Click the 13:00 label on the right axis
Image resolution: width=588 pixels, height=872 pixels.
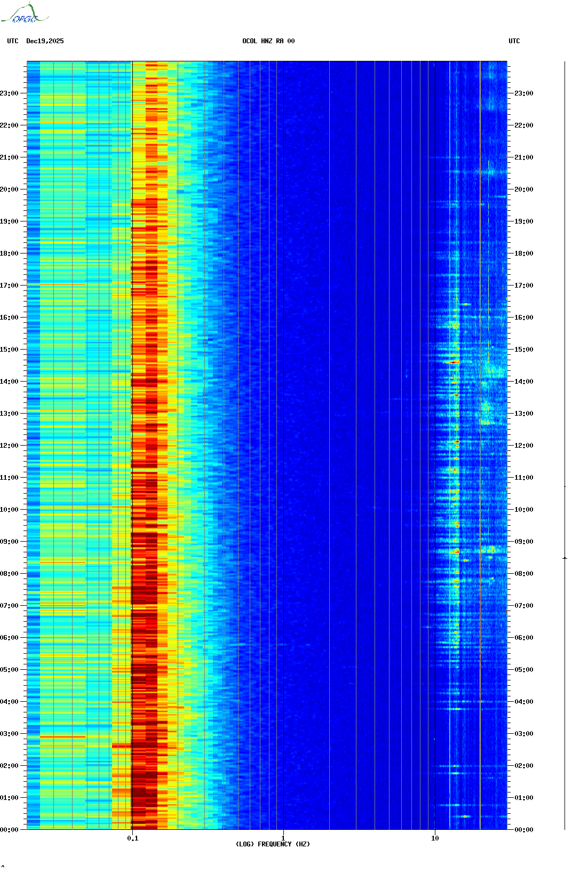524,414
